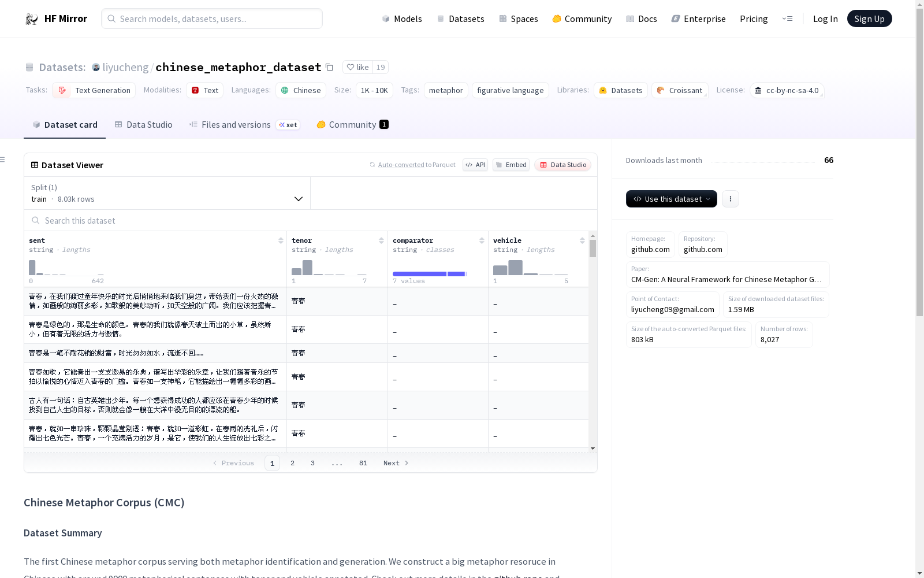
Task: Click the liyucheng username link
Action: pos(125,68)
